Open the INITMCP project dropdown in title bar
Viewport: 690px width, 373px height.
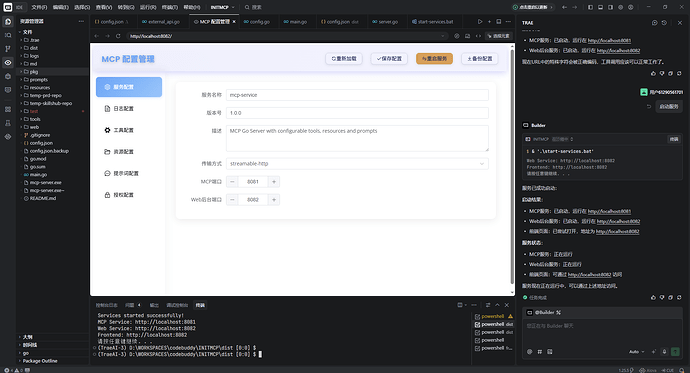click(x=222, y=7)
